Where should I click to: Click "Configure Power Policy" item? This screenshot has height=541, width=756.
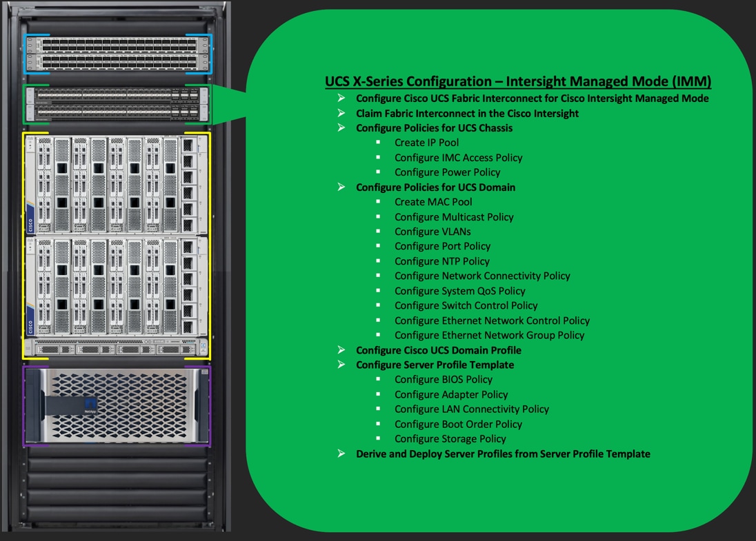447,172
